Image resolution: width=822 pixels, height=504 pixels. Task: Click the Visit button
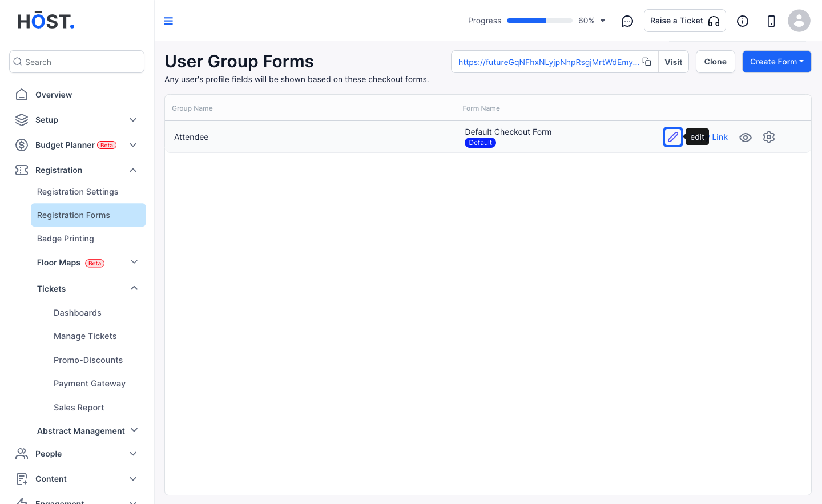click(x=674, y=62)
